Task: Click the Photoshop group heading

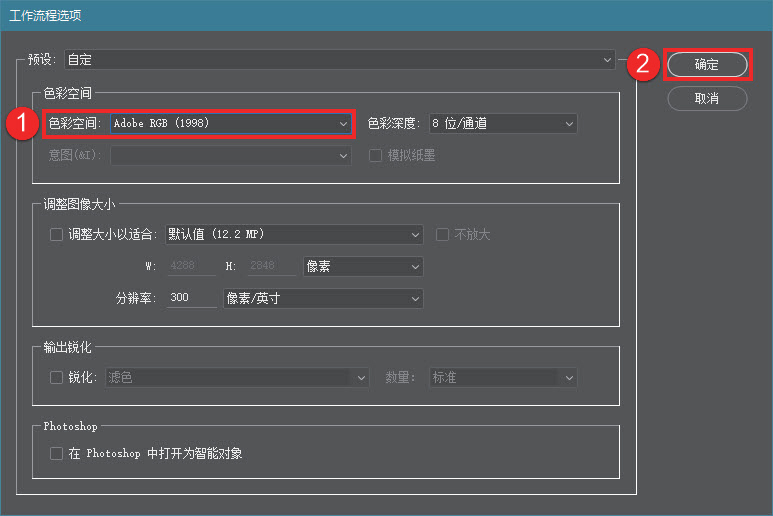Action: point(70,426)
